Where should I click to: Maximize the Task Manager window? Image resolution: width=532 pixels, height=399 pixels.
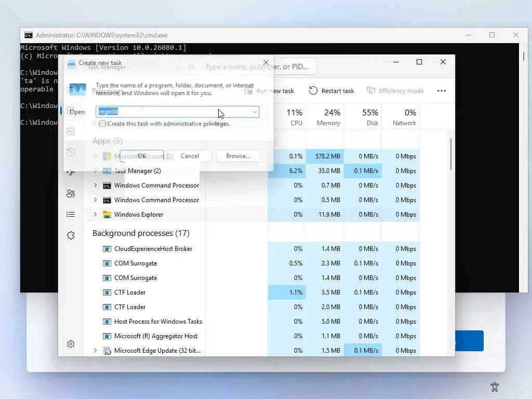419,62
